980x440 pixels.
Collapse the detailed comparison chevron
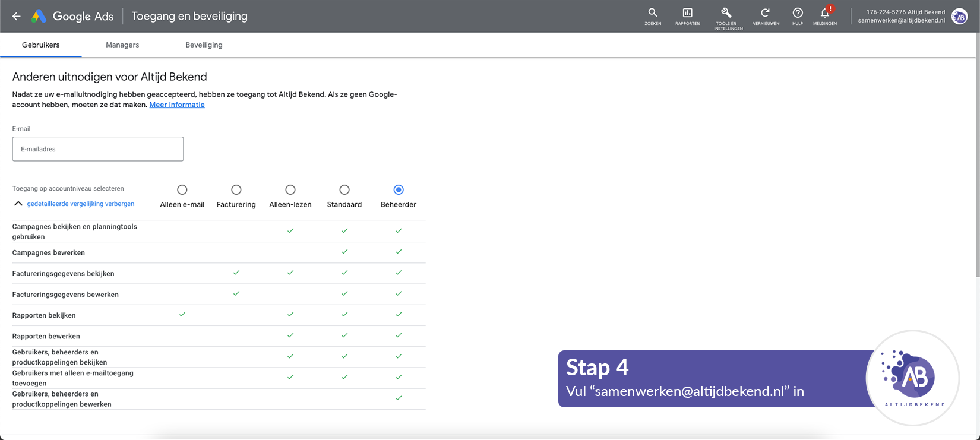click(18, 204)
